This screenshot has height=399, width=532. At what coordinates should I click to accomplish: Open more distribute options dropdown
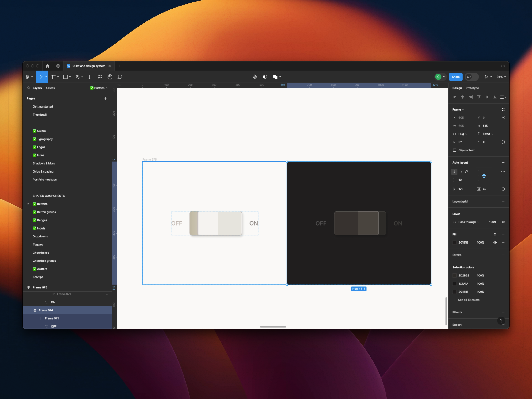click(x=503, y=97)
